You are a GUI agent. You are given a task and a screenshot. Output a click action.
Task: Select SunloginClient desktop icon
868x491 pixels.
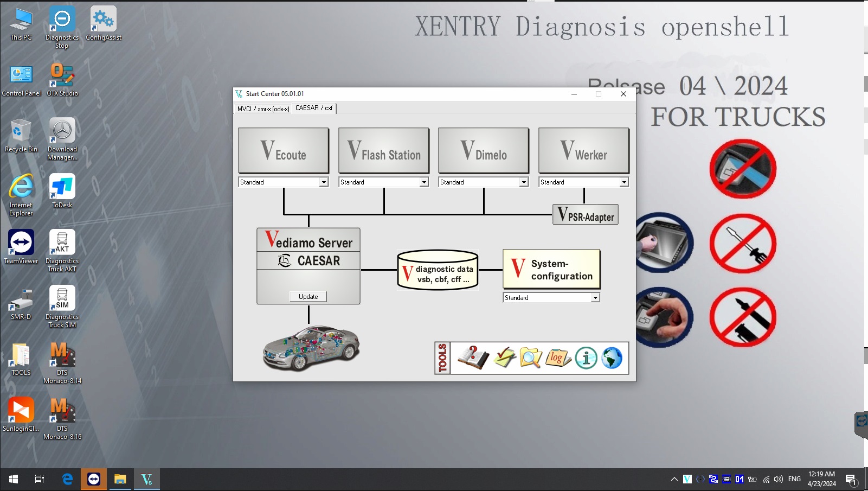(x=21, y=415)
